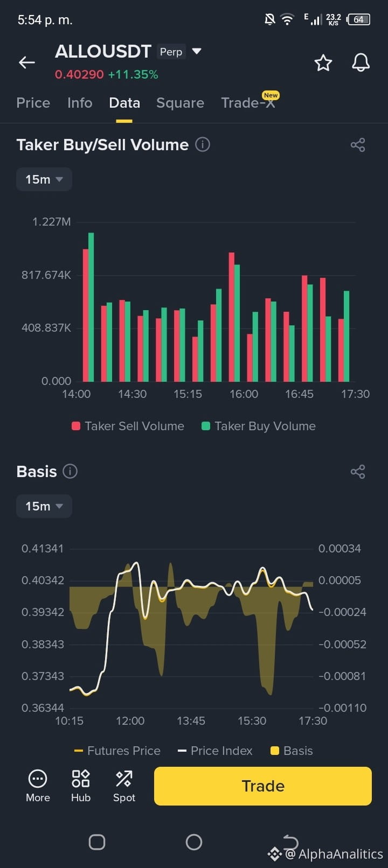
Task: Tap the WiFi status icon
Action: [288, 19]
